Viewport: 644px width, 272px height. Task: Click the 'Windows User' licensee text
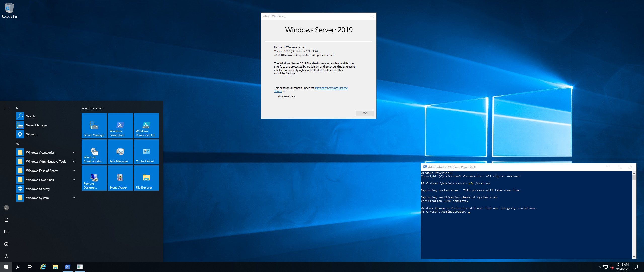pyautogui.click(x=286, y=96)
